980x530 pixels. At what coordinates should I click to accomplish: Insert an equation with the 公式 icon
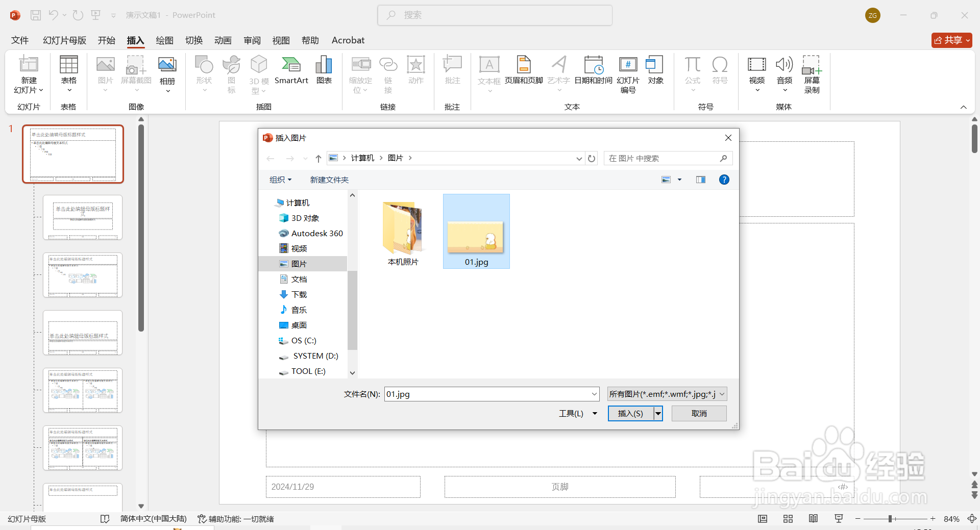point(692,71)
